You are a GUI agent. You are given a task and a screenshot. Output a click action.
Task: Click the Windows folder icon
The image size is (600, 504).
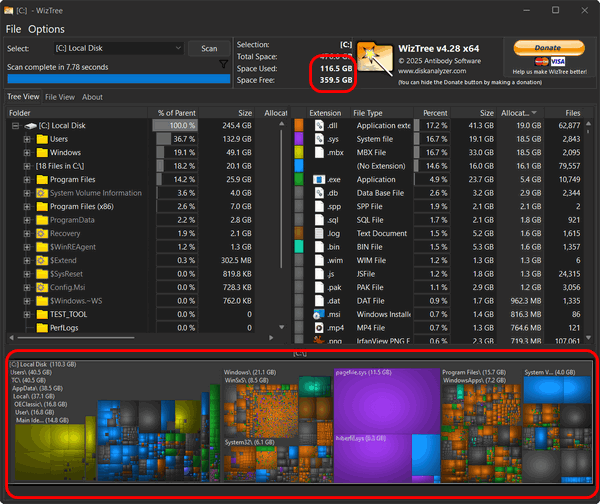[42, 153]
